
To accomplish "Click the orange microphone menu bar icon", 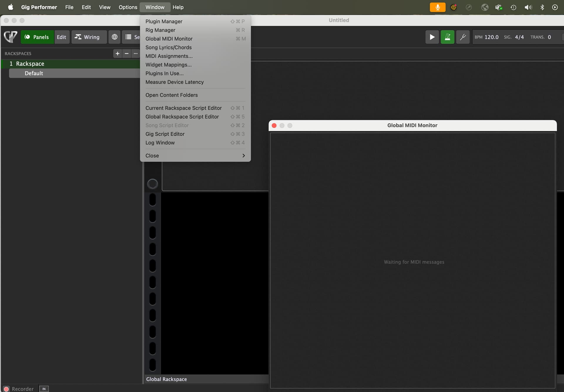I will pyautogui.click(x=437, y=7).
